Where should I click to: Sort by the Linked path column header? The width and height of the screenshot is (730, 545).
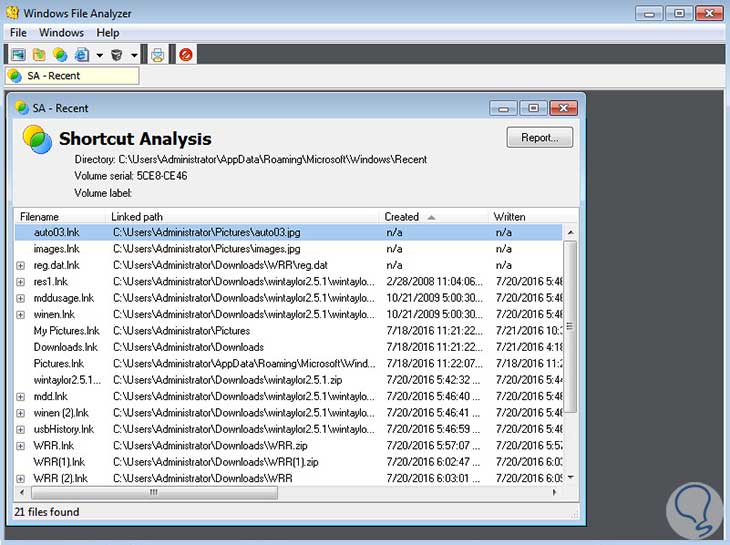242,217
